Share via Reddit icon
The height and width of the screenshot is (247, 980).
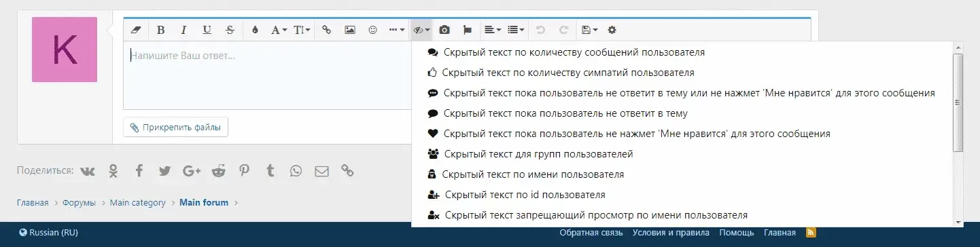pos(218,171)
